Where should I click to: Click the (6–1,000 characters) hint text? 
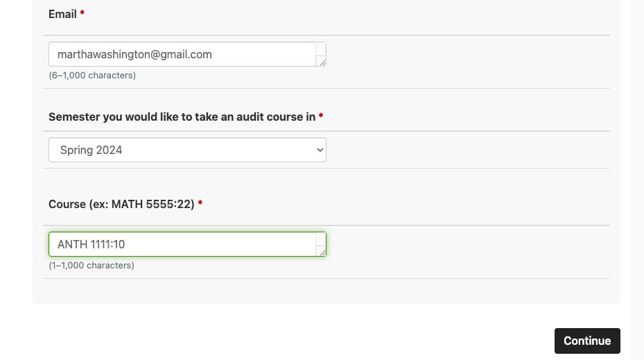92,75
